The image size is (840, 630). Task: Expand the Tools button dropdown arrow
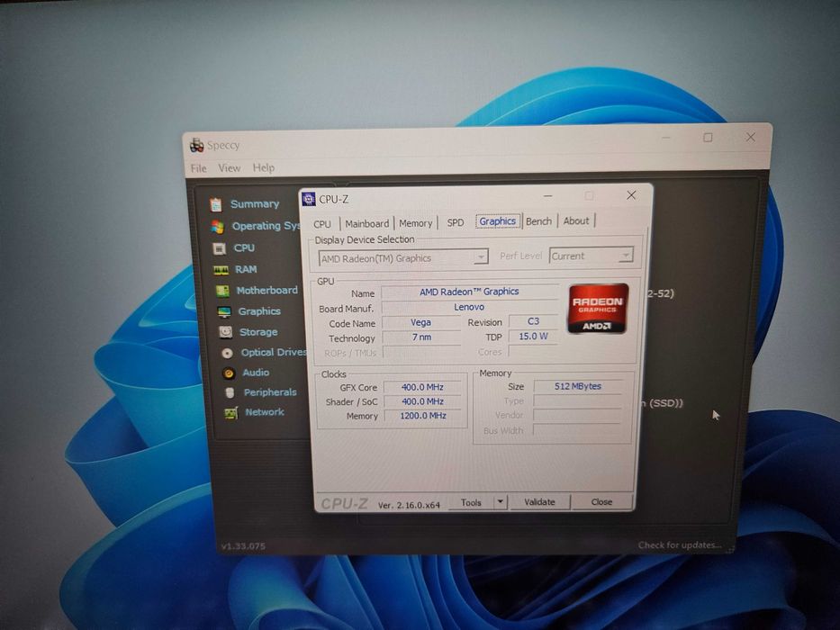[500, 502]
